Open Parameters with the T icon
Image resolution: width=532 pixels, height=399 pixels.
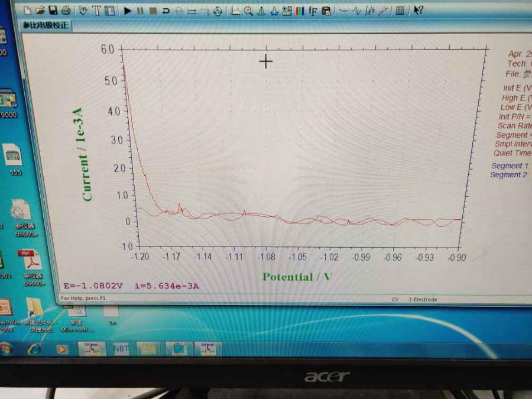click(96, 11)
